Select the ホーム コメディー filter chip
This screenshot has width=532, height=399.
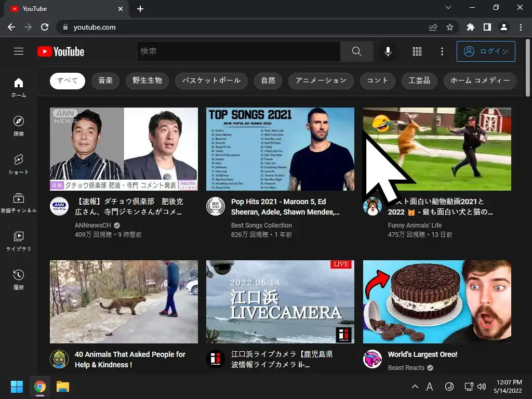pyautogui.click(x=480, y=81)
